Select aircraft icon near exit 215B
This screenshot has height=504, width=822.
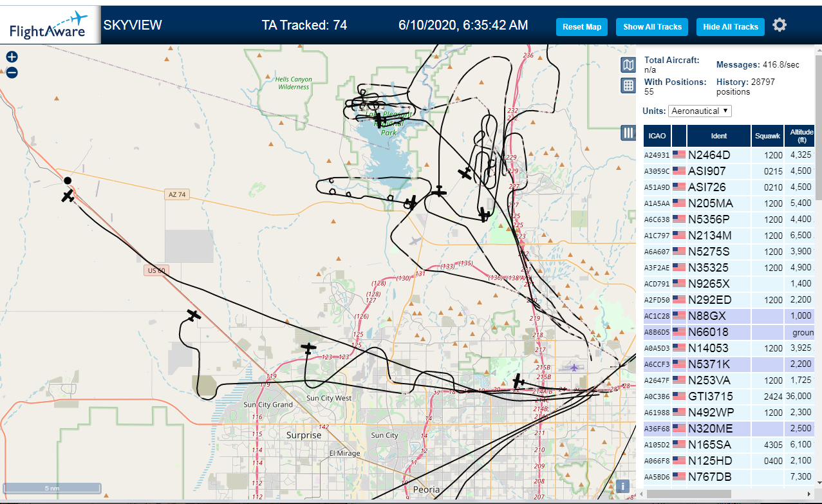click(518, 381)
